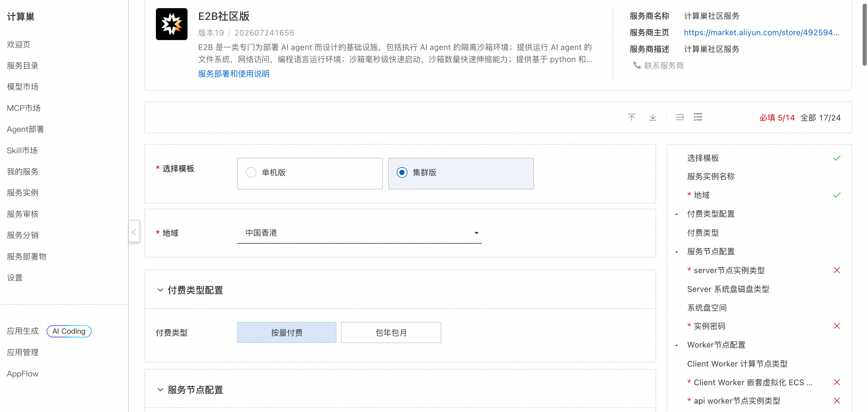The image size is (868, 412).
Task: Click the phone icon beside 联系服务商
Action: 637,65
